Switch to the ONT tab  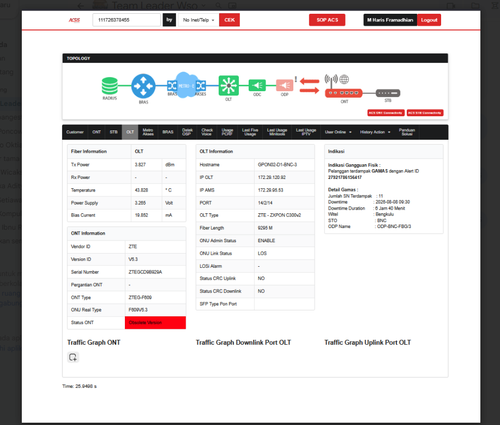[x=96, y=132]
